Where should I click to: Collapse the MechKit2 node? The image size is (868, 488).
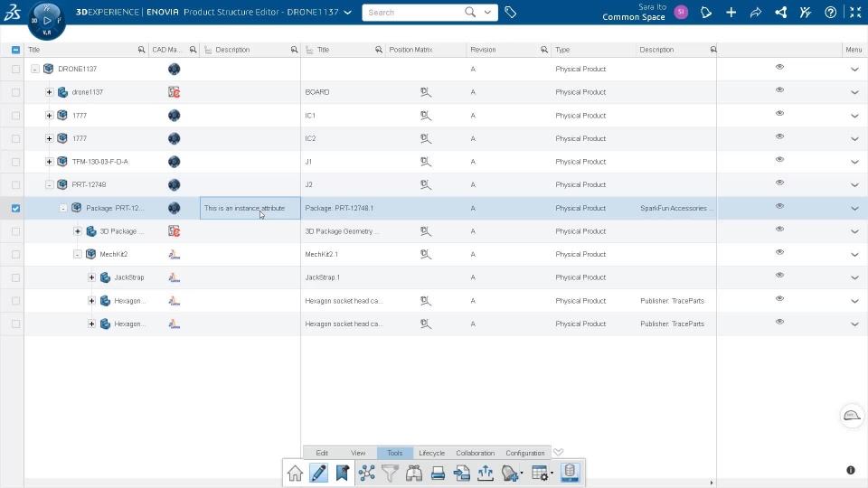[x=78, y=255]
